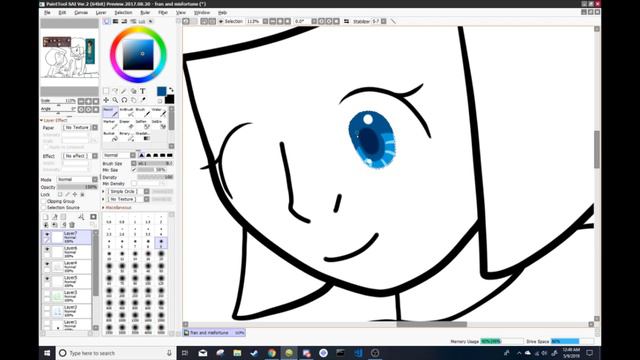Toggle the Min Size checkbox
Image resolution: width=640 pixels, height=360 pixels.
pos(134,170)
